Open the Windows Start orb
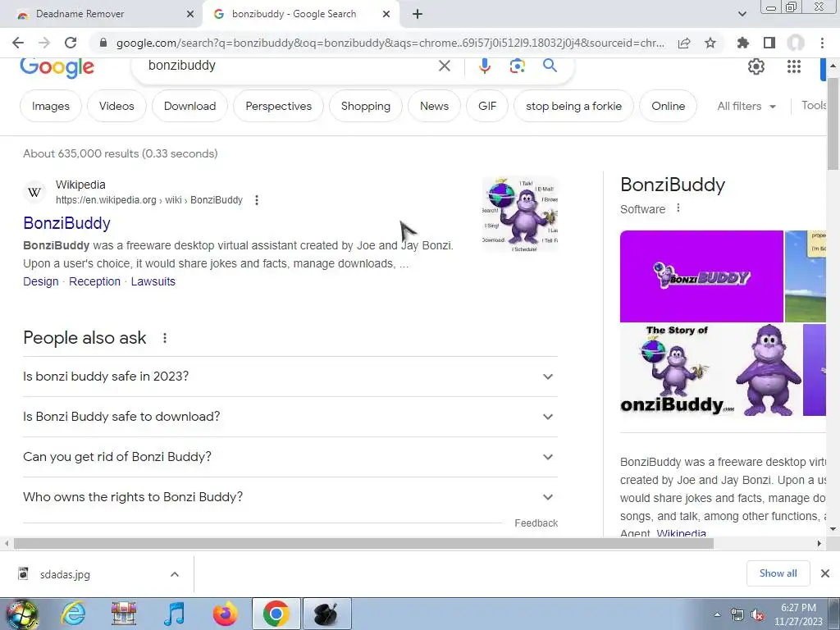This screenshot has height=630, width=840. [21, 614]
